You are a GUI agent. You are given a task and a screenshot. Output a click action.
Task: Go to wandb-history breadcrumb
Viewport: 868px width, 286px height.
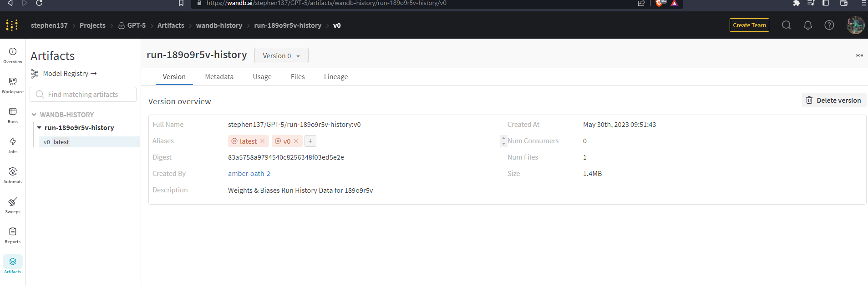[219, 25]
